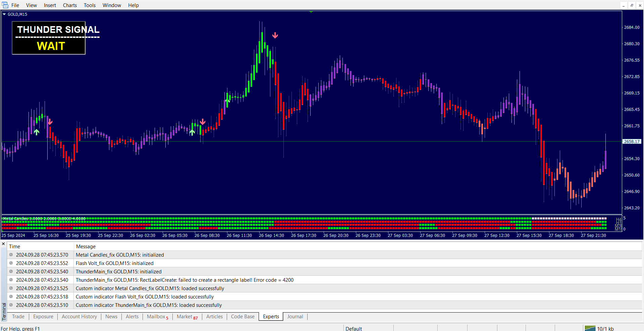
Task: Click the green chart shift triangle on the chart's top edge
Action: 311,12
